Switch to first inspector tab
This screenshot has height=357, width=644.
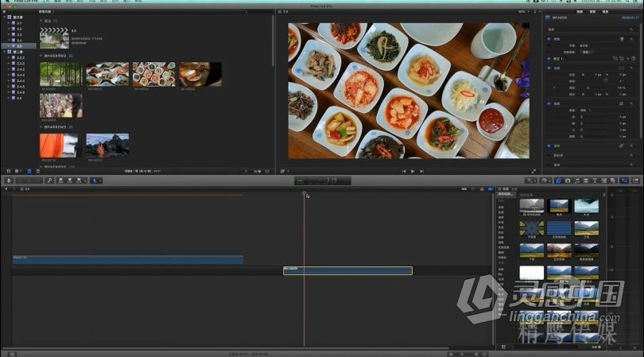pyautogui.click(x=580, y=12)
